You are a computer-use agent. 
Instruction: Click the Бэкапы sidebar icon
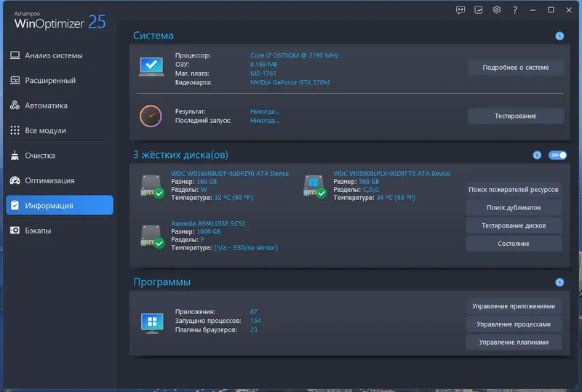(15, 231)
